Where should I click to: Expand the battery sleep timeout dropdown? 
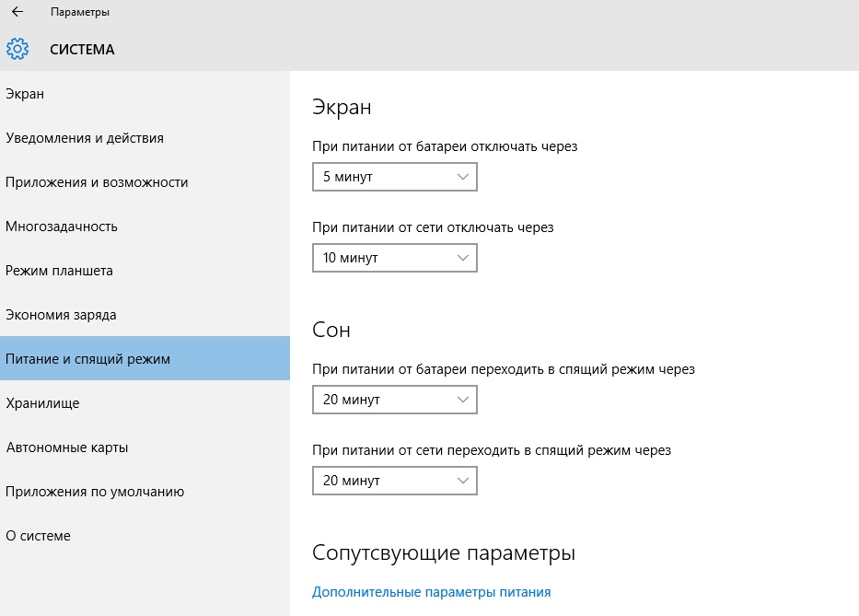[x=394, y=400]
